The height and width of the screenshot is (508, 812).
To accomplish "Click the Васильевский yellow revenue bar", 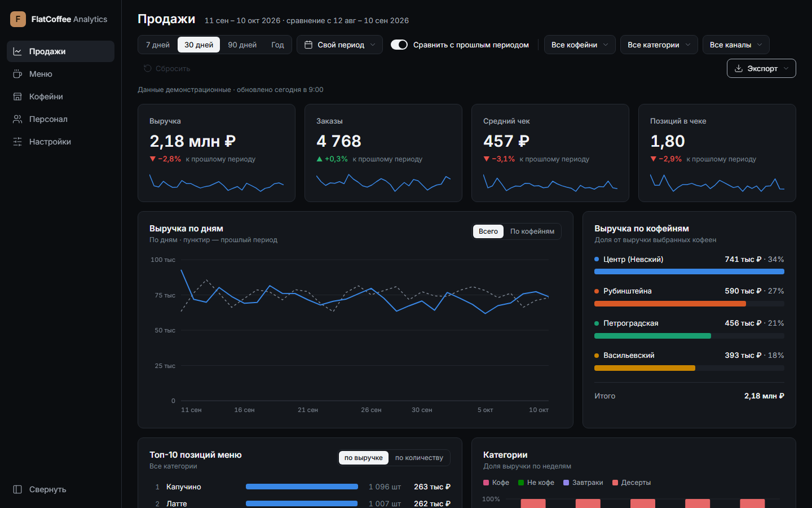I will (x=645, y=368).
